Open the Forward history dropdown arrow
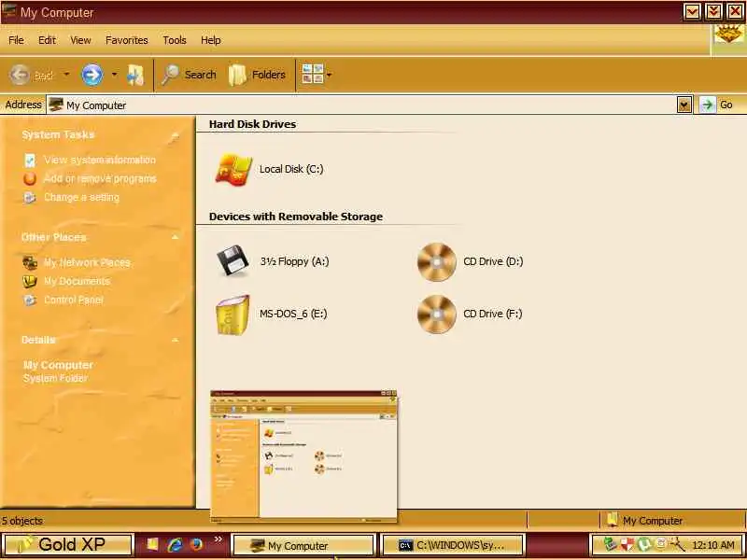The image size is (747, 560). (x=114, y=75)
